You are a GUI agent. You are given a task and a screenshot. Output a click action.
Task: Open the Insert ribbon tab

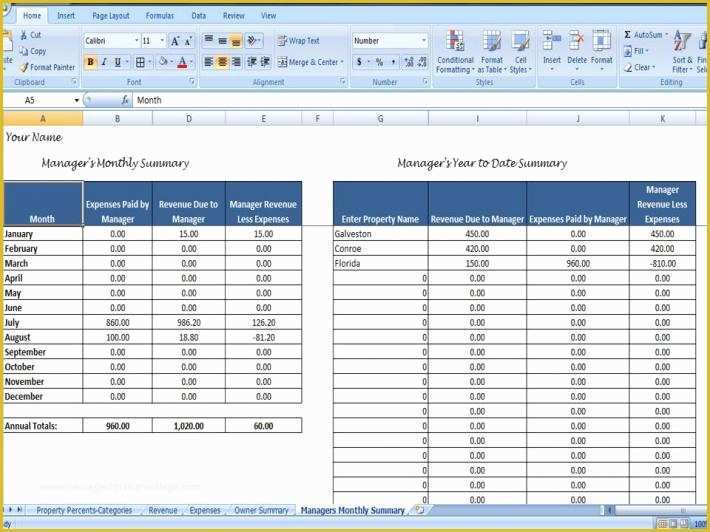(x=66, y=15)
